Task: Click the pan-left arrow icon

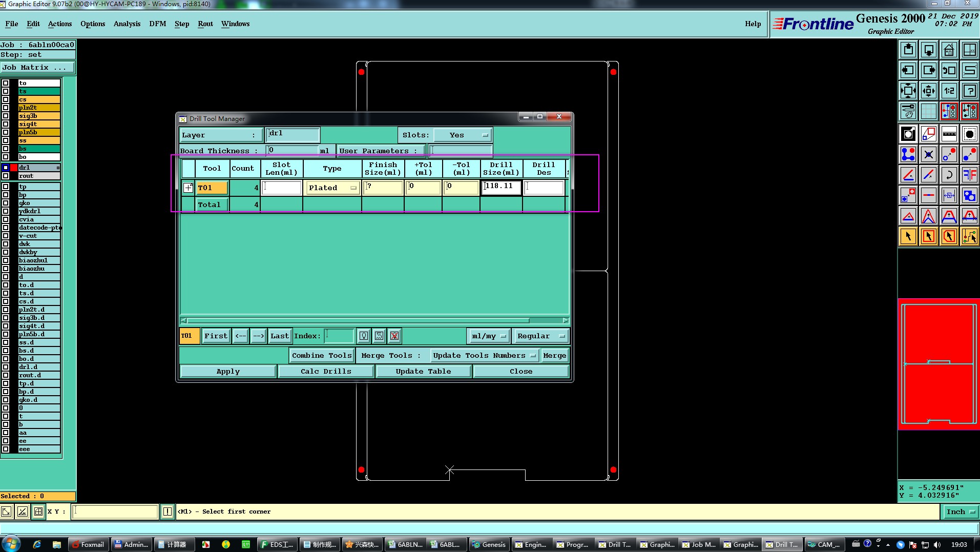Action: click(x=908, y=70)
